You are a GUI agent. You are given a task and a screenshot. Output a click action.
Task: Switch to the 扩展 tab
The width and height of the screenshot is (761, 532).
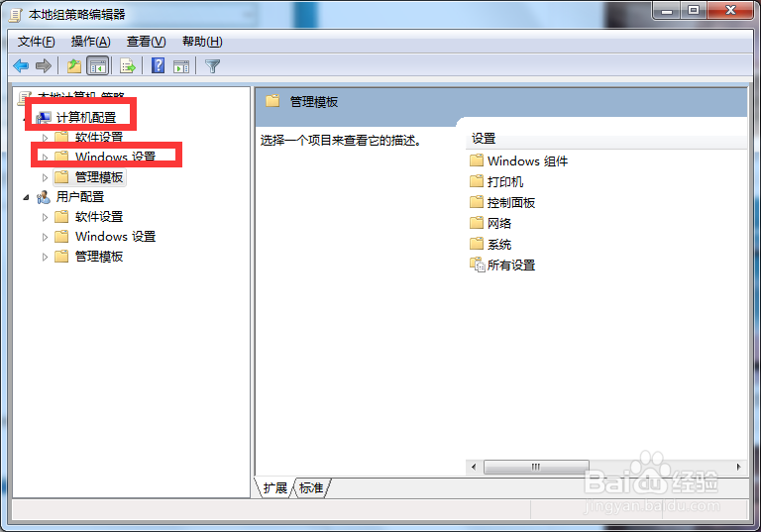click(x=275, y=487)
